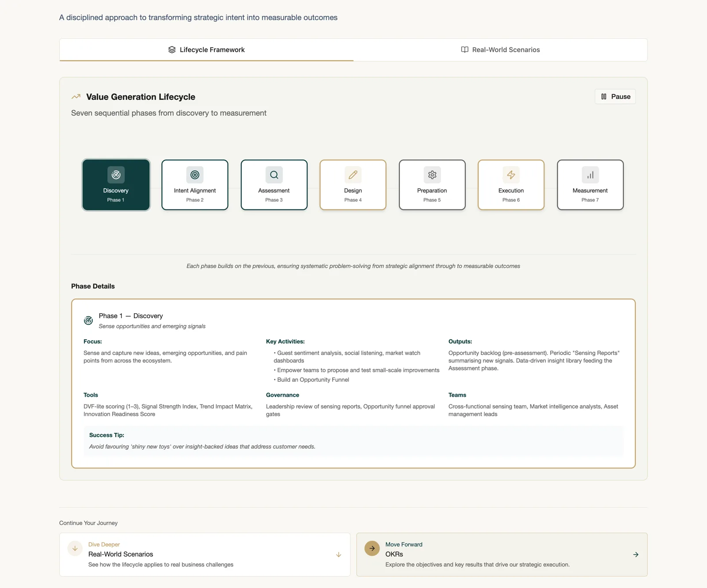Click the 'Teams' label
Image resolution: width=707 pixels, height=588 pixels.
(457, 395)
